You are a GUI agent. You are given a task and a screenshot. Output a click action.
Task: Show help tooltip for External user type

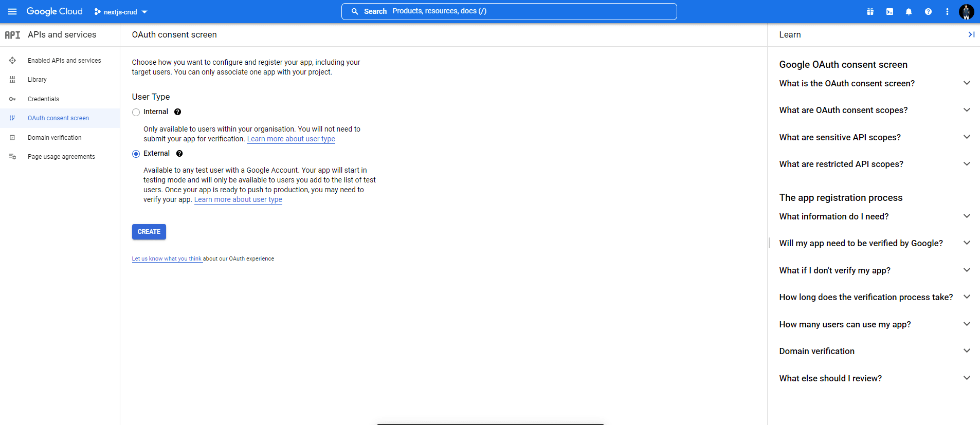(179, 154)
